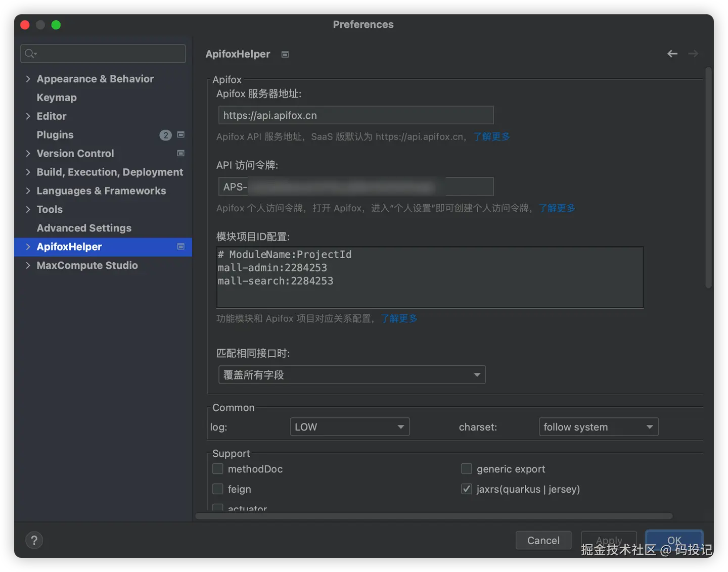Image resolution: width=728 pixels, height=572 pixels.
Task: Expand the Version Control node chevron
Action: (28, 153)
